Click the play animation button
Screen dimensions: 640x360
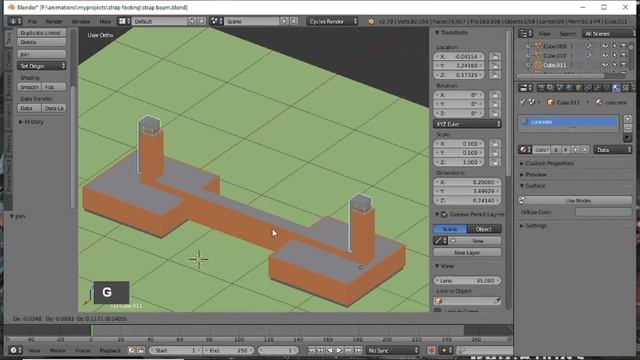click(339, 350)
